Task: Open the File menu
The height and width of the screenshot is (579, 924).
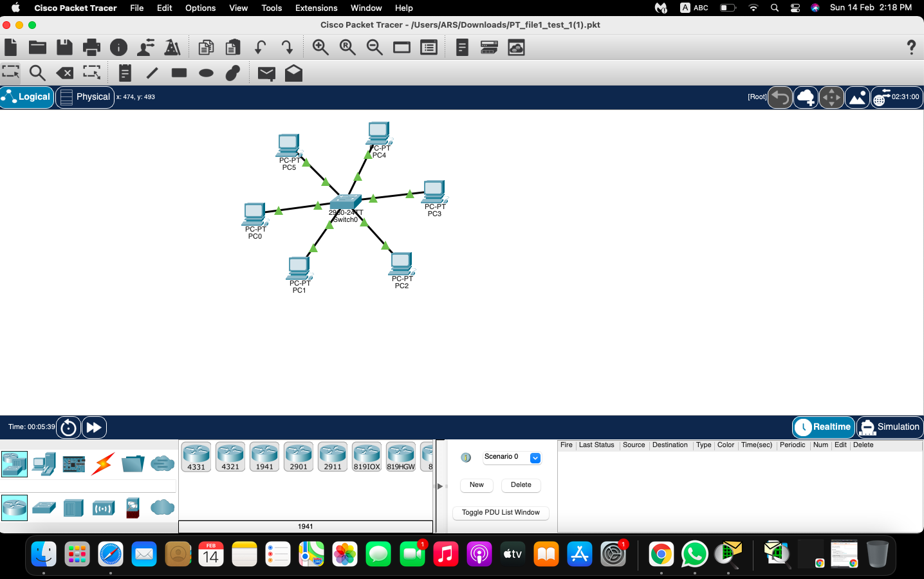Action: click(137, 8)
